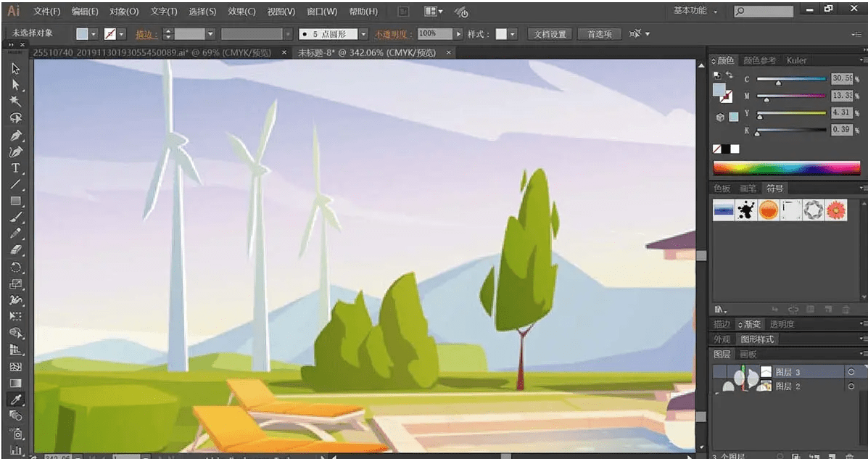Select the red flower symbol thumbnail
868x459 pixels.
pyautogui.click(x=836, y=210)
